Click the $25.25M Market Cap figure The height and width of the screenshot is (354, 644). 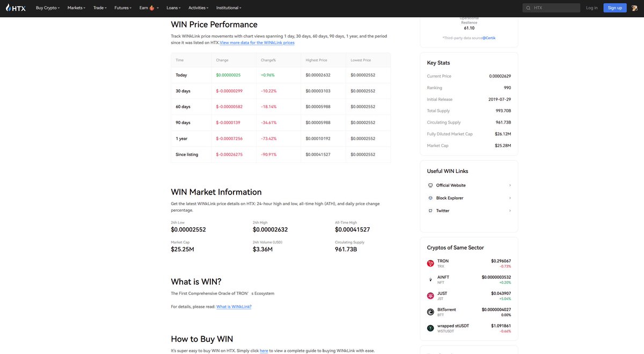tap(182, 249)
